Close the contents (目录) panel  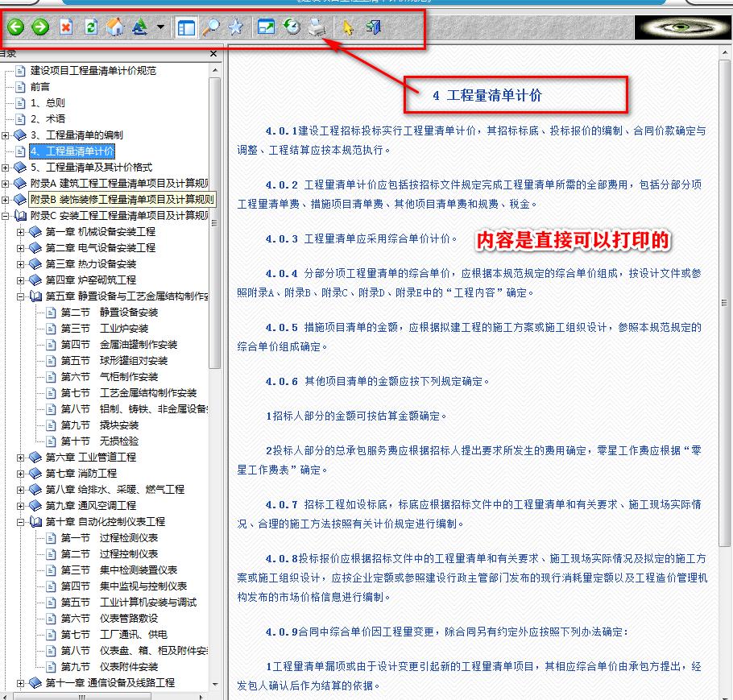pyautogui.click(x=213, y=54)
